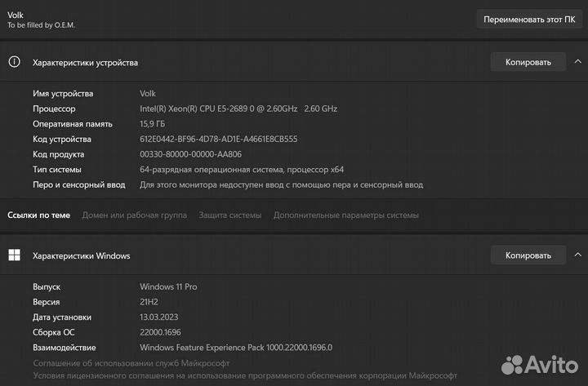Open Дополнительные параметры системы link

(x=345, y=215)
